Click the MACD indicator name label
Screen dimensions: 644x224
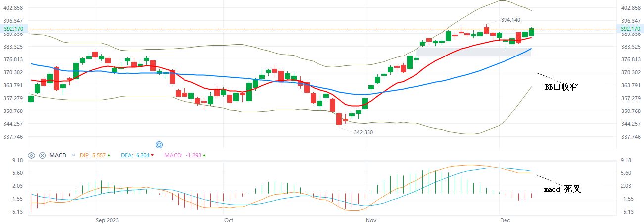pos(57,155)
